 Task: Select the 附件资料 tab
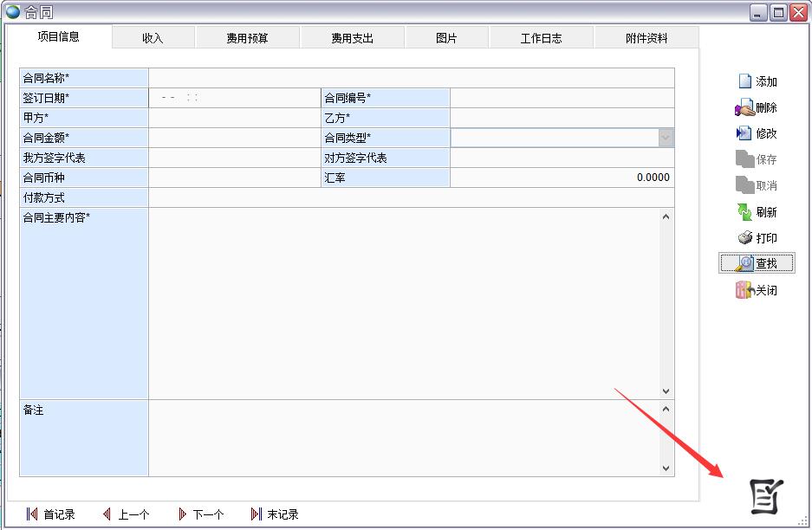(646, 38)
